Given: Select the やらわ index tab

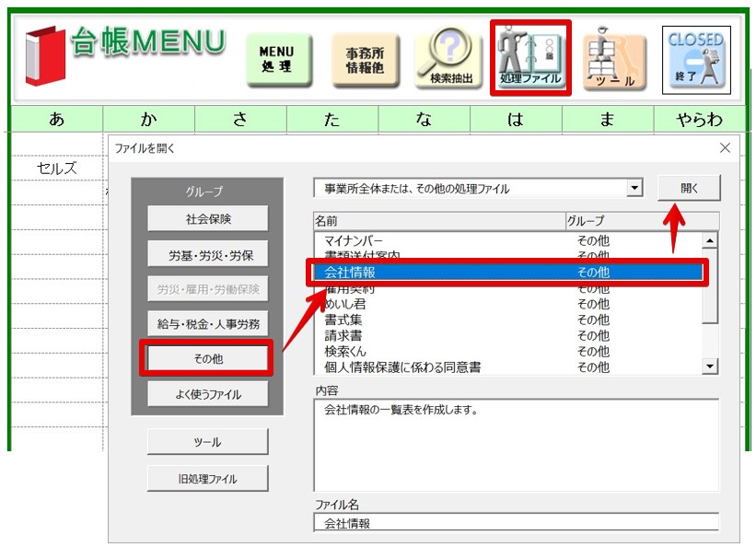Looking at the screenshot, I should point(699,119).
